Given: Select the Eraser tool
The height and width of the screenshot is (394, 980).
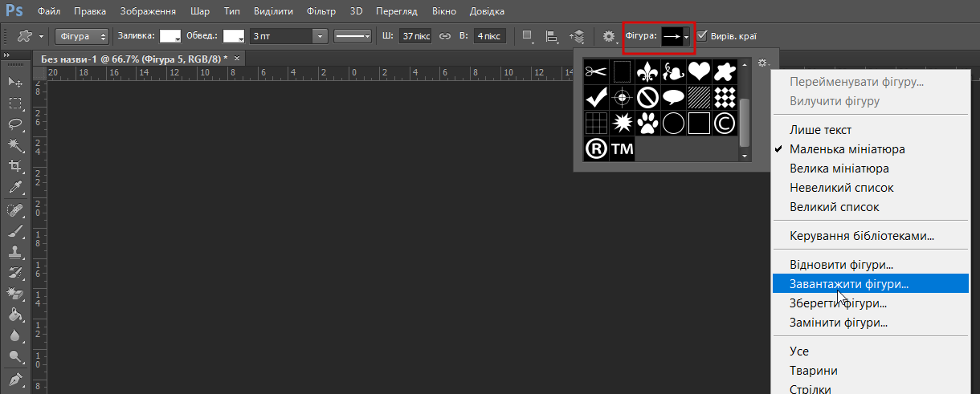Looking at the screenshot, I should pos(14,294).
